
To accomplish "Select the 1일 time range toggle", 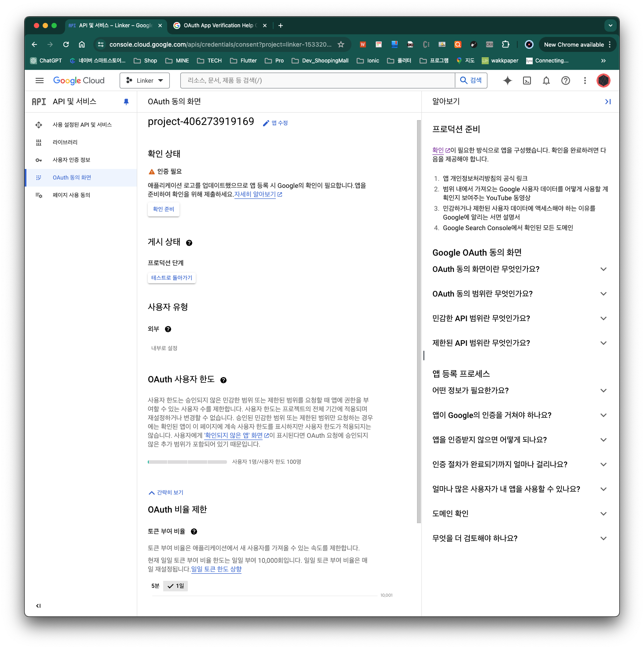I will (x=176, y=586).
